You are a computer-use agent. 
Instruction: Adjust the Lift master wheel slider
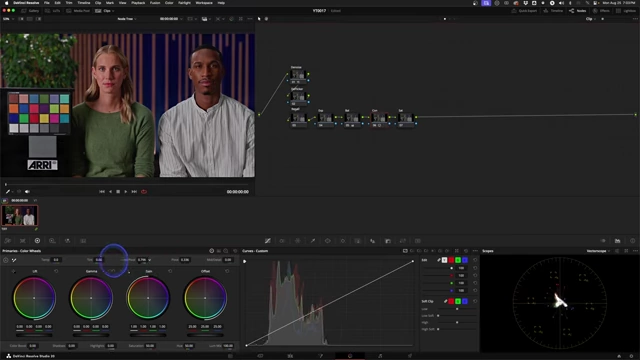click(x=34, y=335)
